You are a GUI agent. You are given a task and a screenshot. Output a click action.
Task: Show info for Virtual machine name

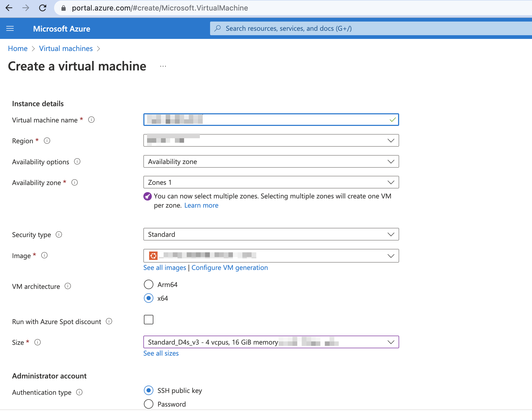click(91, 120)
